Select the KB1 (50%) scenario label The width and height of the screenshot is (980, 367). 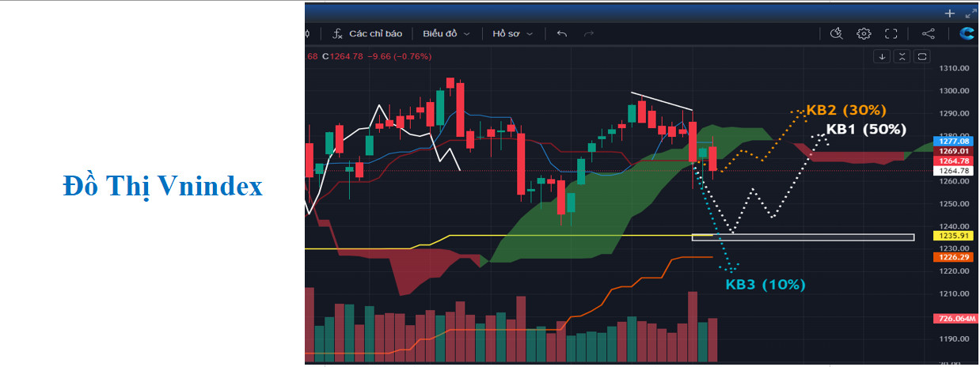[x=866, y=130]
